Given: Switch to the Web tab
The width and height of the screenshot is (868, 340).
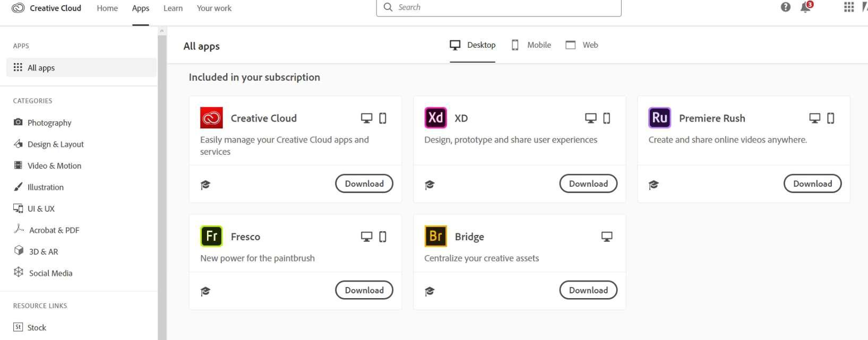Looking at the screenshot, I should (x=582, y=45).
